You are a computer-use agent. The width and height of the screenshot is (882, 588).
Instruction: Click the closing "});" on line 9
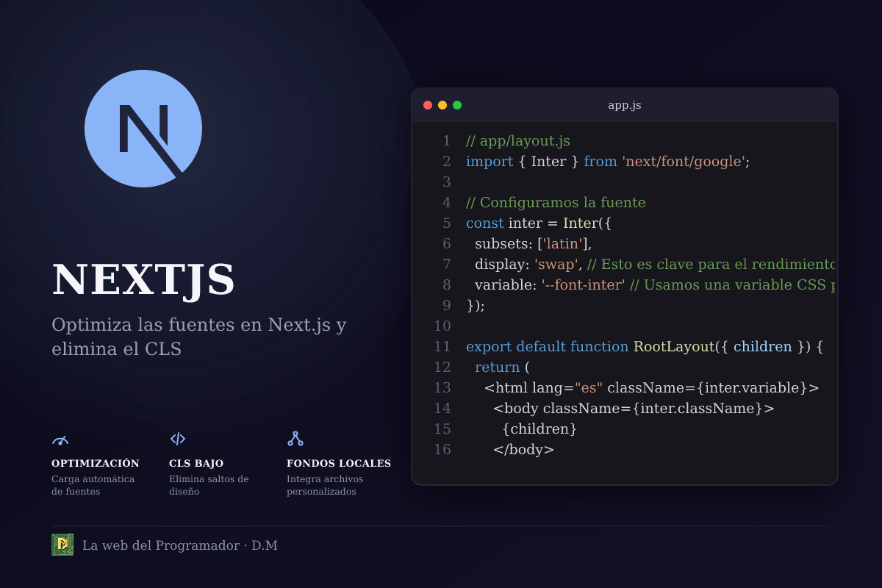tap(476, 306)
